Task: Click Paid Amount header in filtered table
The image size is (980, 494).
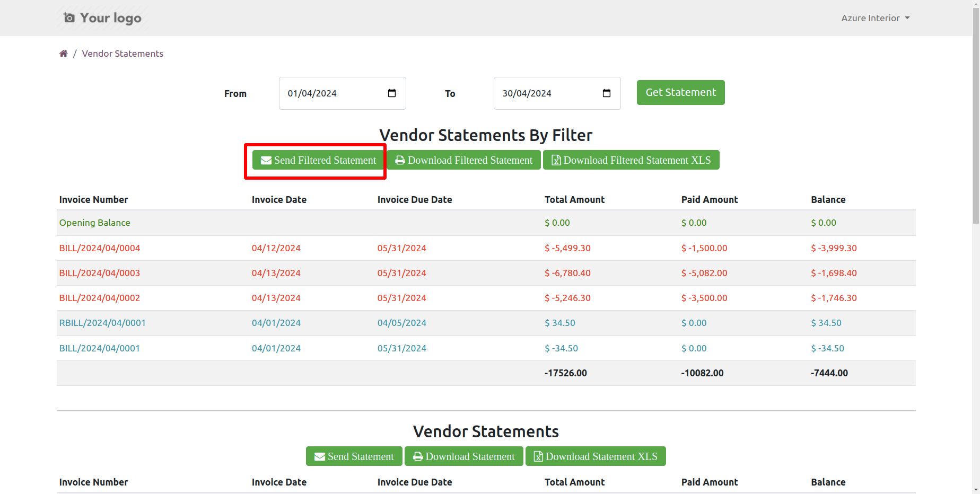Action: click(710, 200)
